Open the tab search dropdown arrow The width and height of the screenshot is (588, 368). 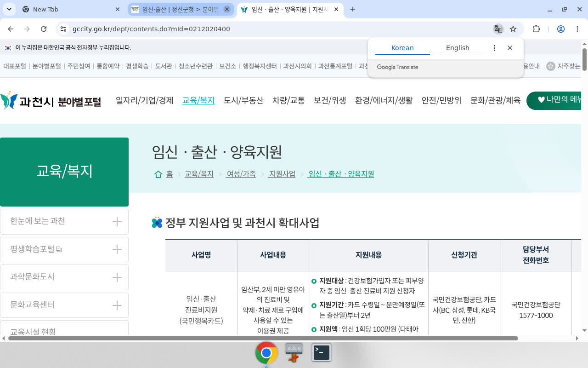9,9
